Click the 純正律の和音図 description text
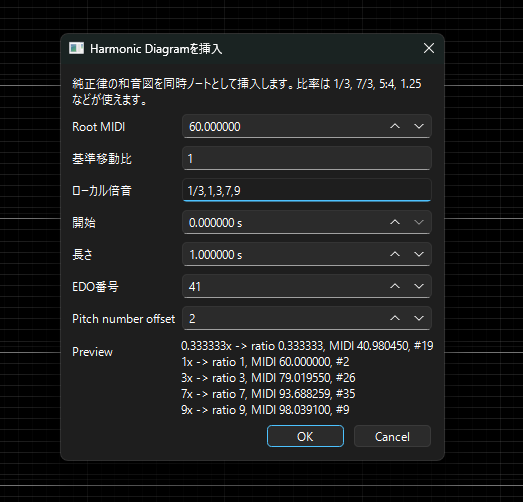The height and width of the screenshot is (502, 523). 247,92
